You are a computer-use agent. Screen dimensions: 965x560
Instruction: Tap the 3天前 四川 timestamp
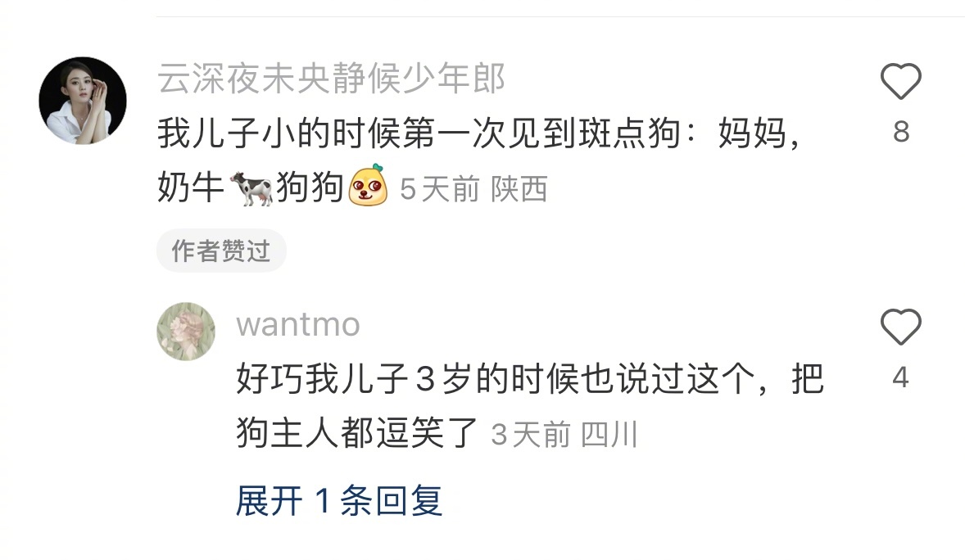click(564, 435)
